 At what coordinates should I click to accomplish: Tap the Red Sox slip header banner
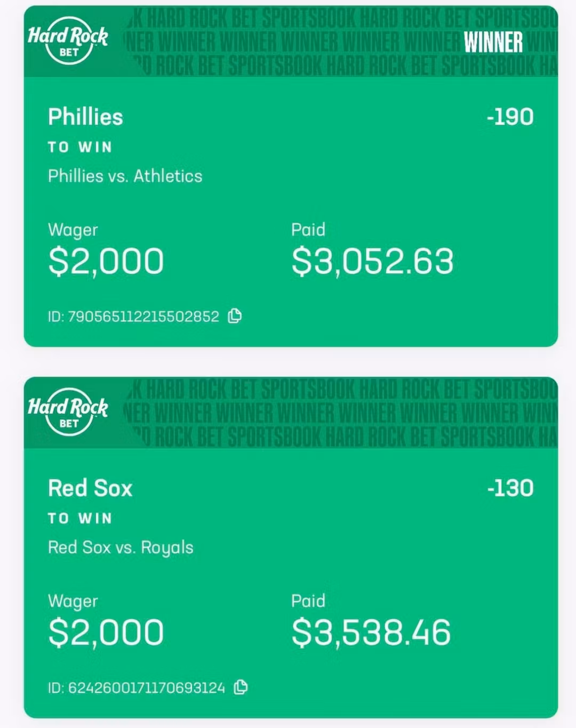tap(291, 413)
